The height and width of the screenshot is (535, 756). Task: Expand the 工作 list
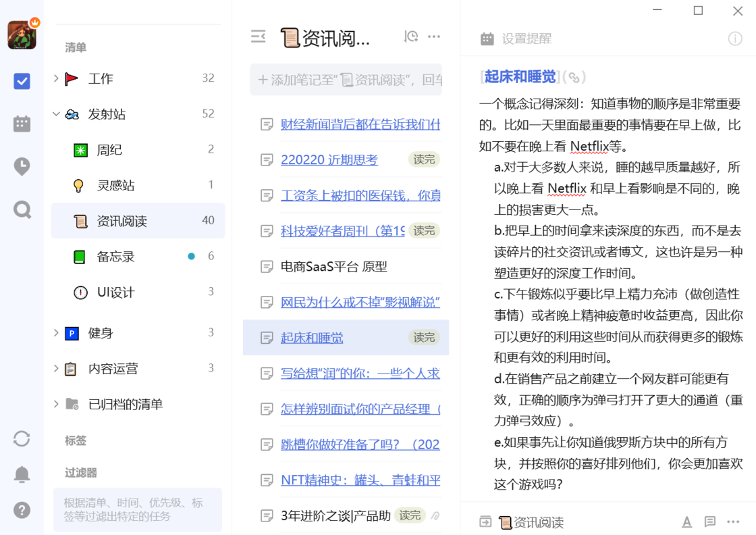pos(57,78)
